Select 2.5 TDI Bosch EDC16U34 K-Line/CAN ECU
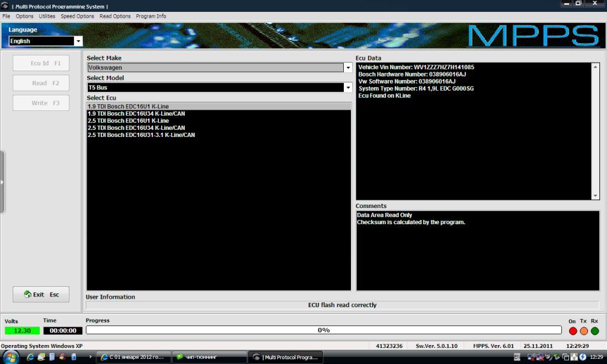Screen dimensions: 607x364 tap(219, 128)
